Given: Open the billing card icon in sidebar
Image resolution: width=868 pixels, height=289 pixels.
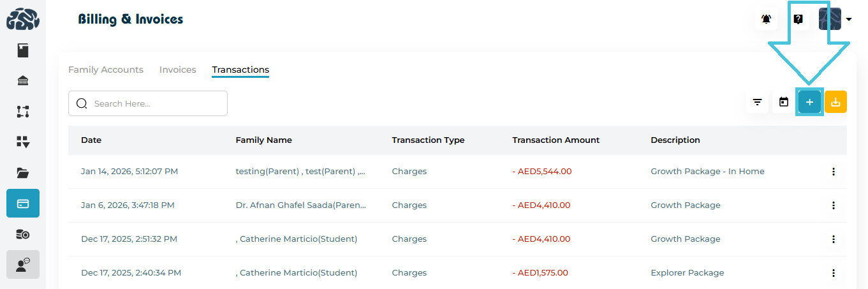Looking at the screenshot, I should click(23, 204).
